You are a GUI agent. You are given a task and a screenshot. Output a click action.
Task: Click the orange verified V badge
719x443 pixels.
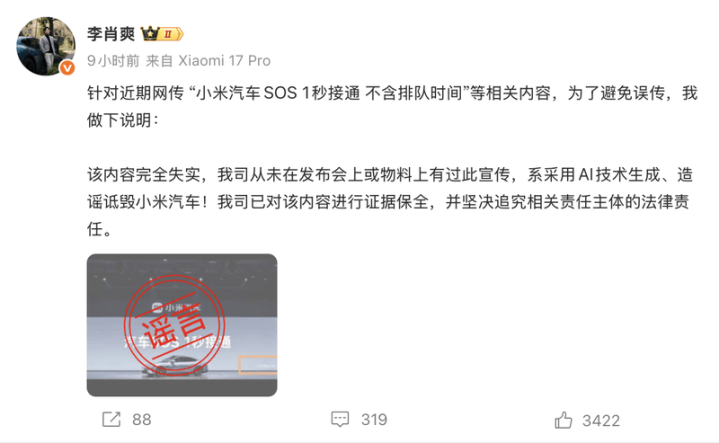coord(67,68)
